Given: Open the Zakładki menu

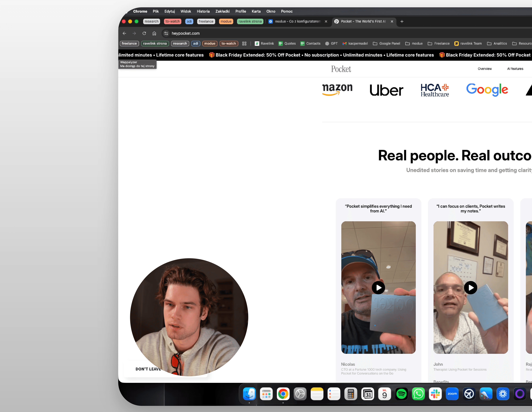Looking at the screenshot, I should coord(222,11).
